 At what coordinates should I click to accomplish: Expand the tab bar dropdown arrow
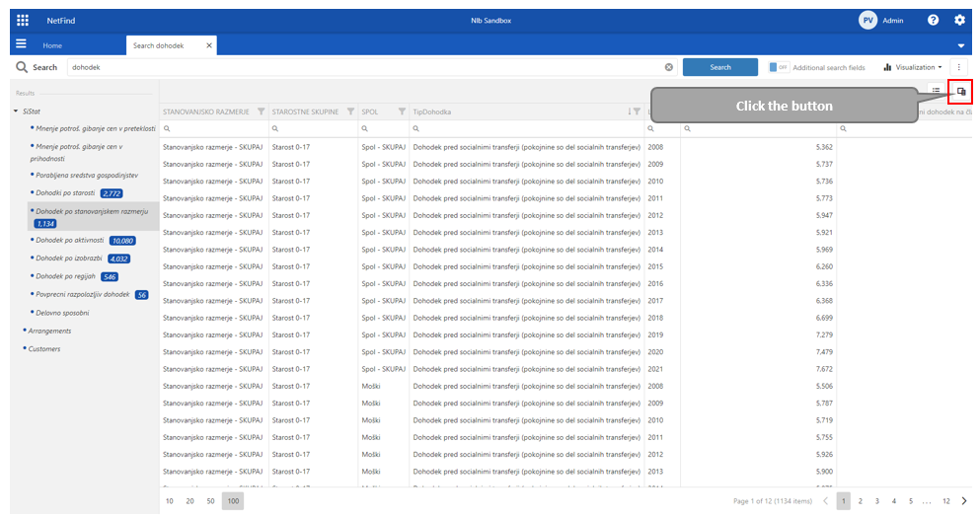[x=961, y=46]
